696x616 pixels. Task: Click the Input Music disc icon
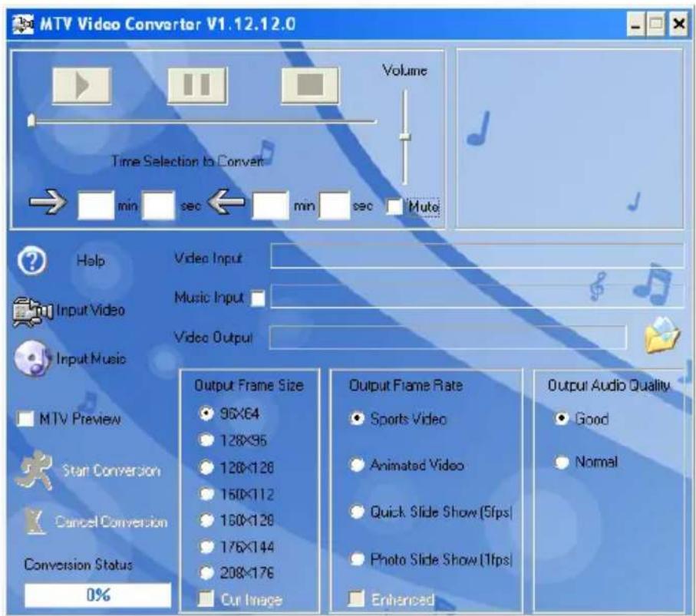pos(32,358)
